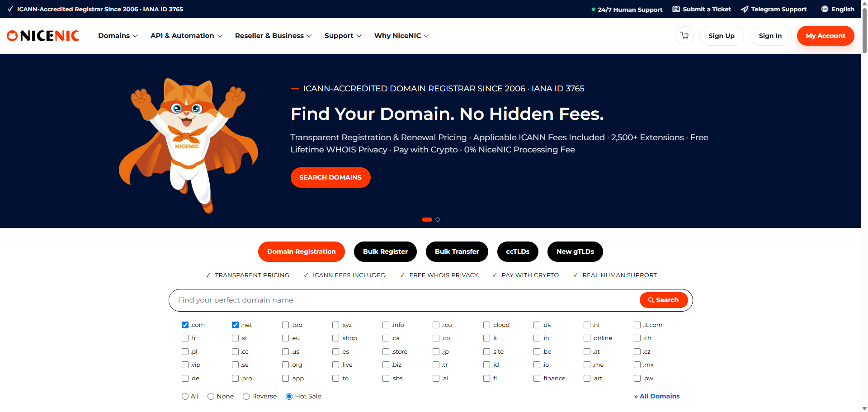The height and width of the screenshot is (412, 868).
Task: Select the All radio button
Action: [x=185, y=396]
